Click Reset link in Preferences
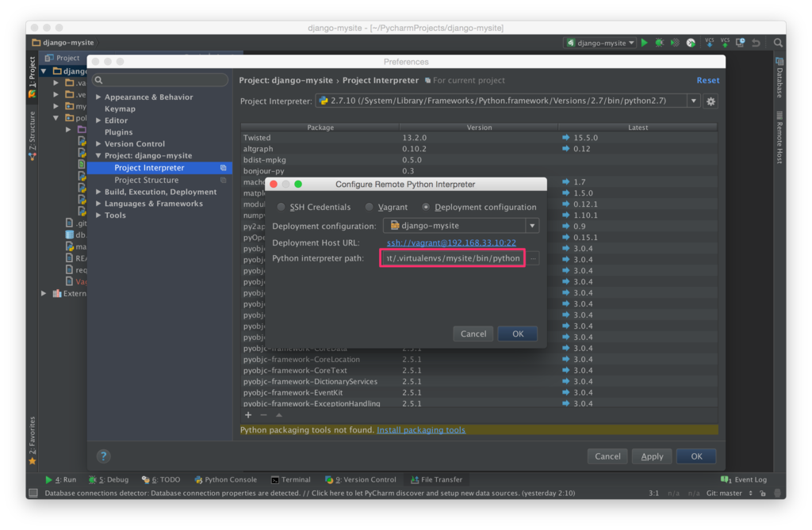The image size is (812, 530). (708, 80)
